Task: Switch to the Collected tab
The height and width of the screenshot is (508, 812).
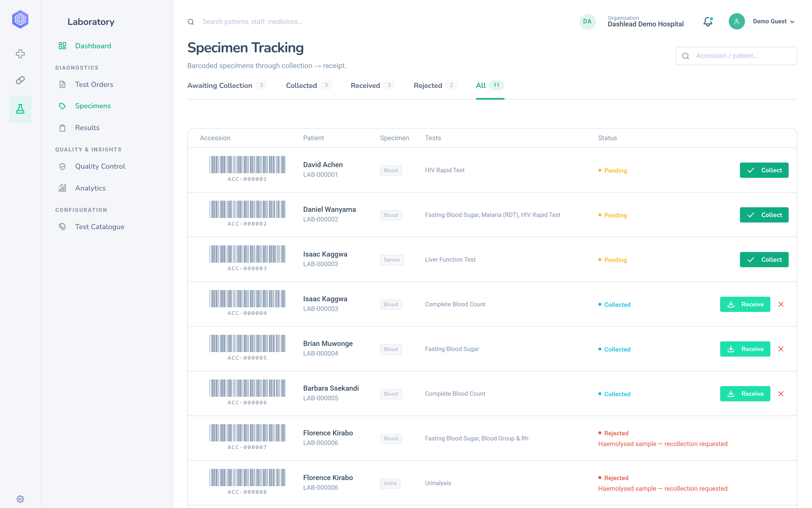Action: [x=309, y=85]
